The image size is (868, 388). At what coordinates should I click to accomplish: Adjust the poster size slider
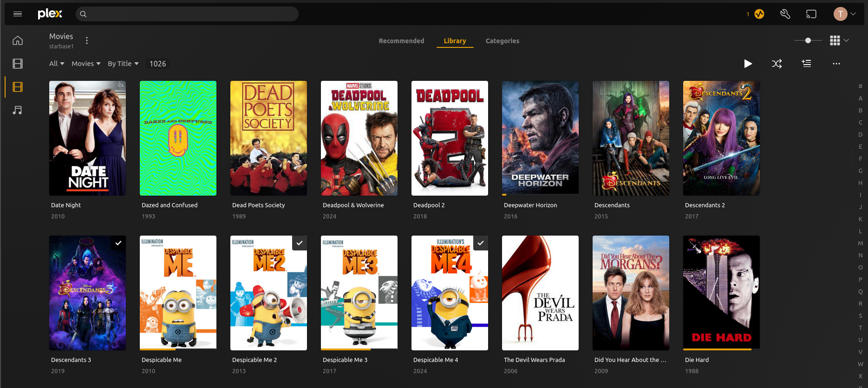pyautogui.click(x=808, y=40)
